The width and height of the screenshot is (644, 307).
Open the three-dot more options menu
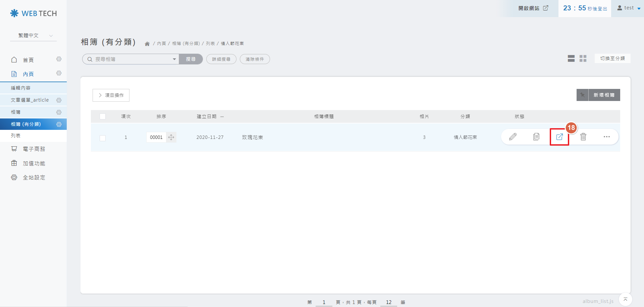coord(606,137)
